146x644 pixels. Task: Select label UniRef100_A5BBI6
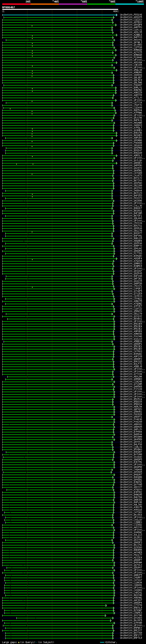[131, 342]
